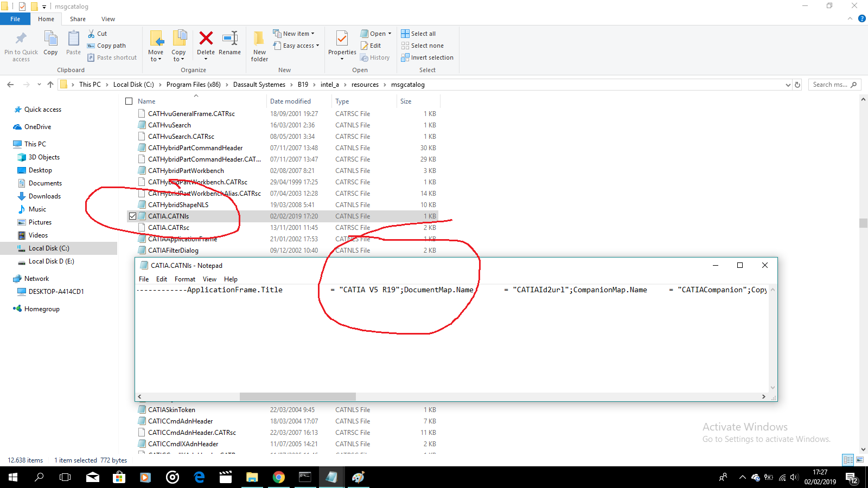This screenshot has height=488, width=868.
Task: Click the Cut icon in Clipboard group
Action: coord(92,34)
